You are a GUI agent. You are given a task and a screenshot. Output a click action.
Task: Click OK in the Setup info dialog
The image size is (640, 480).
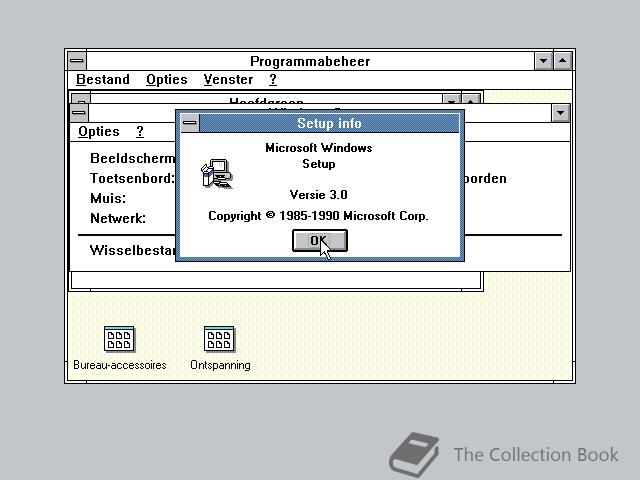point(320,240)
